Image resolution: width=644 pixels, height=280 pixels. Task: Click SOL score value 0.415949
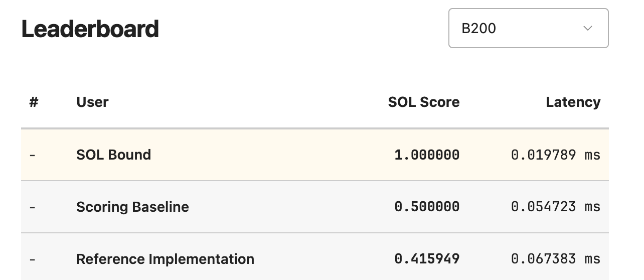(x=427, y=259)
